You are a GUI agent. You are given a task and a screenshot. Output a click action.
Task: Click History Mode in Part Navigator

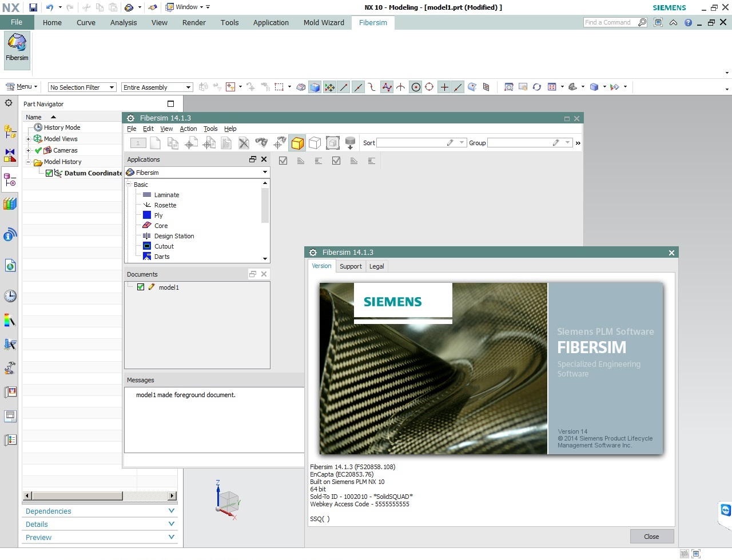[62, 127]
